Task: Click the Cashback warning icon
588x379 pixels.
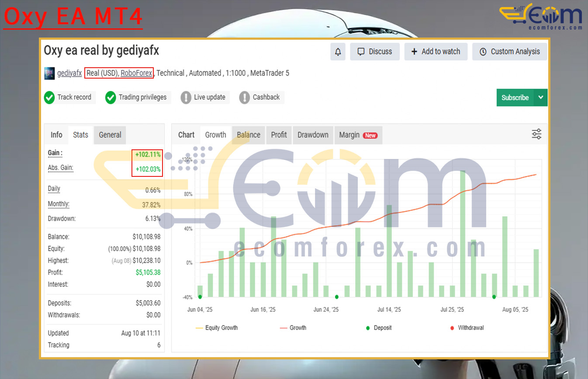Action: point(245,97)
